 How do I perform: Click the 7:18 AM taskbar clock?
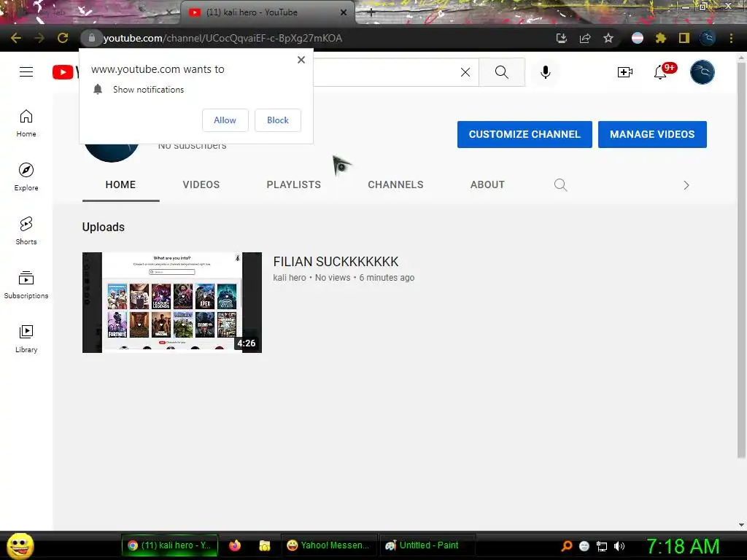click(683, 546)
